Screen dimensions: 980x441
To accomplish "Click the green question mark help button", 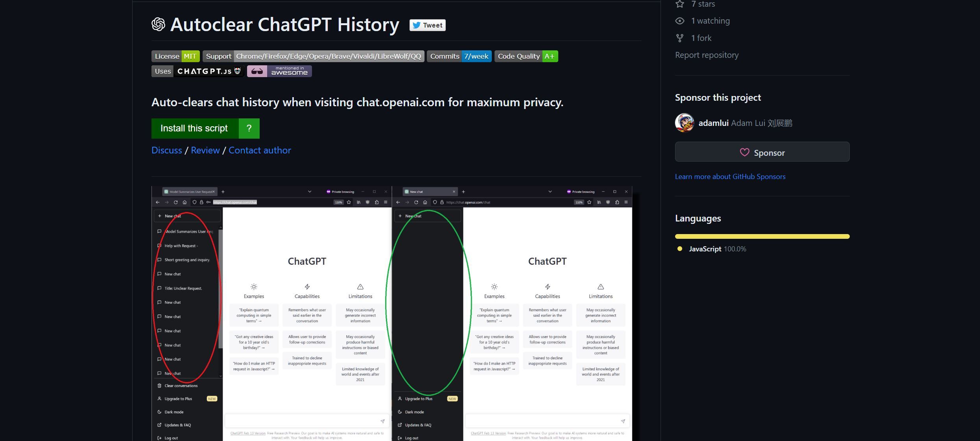I will [249, 128].
